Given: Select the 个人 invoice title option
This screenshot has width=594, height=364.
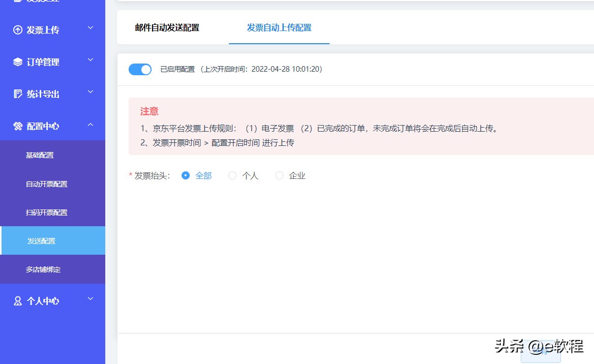Looking at the screenshot, I should tap(232, 175).
